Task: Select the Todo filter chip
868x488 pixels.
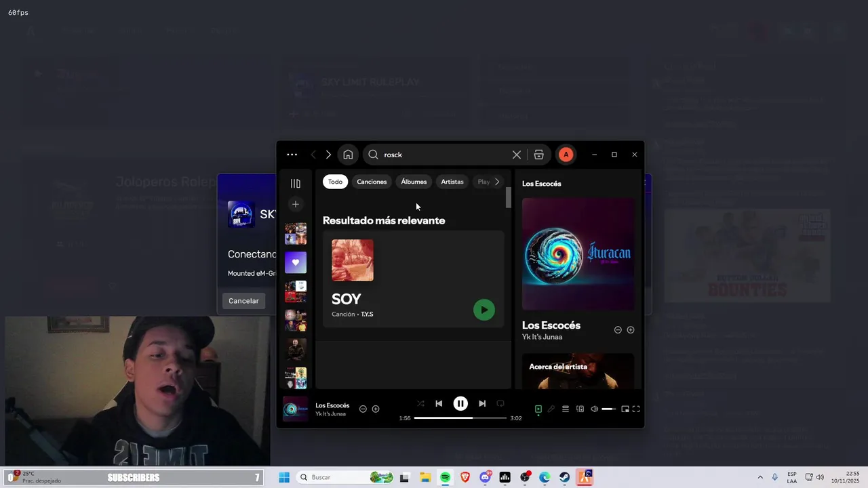Action: tap(336, 182)
